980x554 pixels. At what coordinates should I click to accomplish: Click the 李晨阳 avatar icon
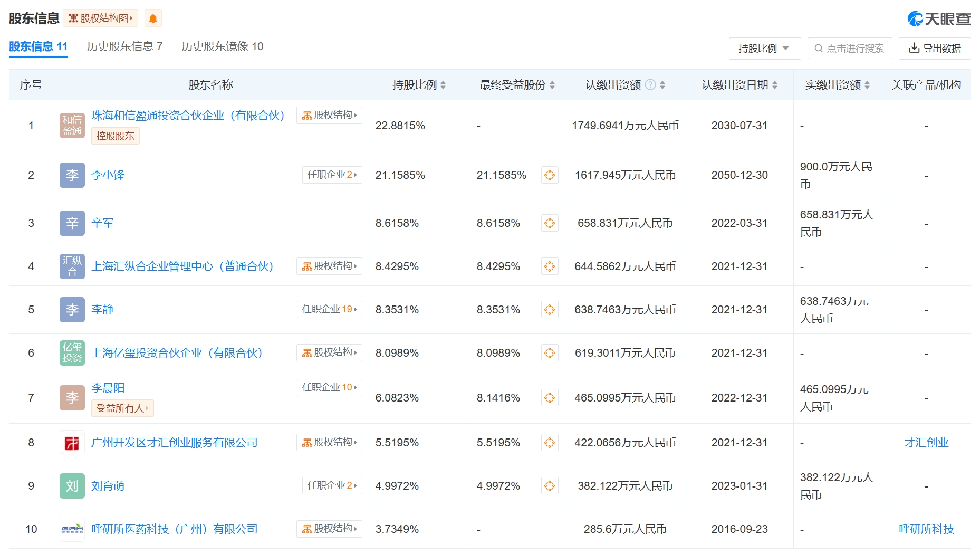pyautogui.click(x=72, y=398)
